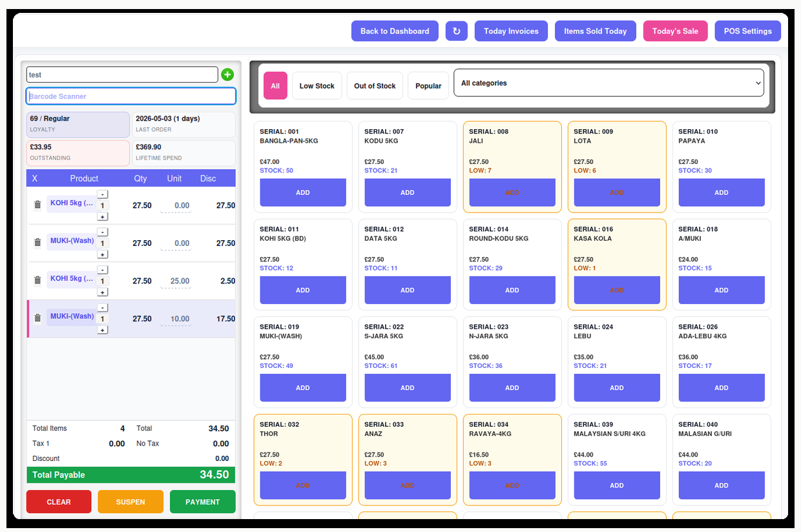Add KOHI 5KG (BD) product card to cart
Screen dimensions: 801x532
click(x=303, y=290)
